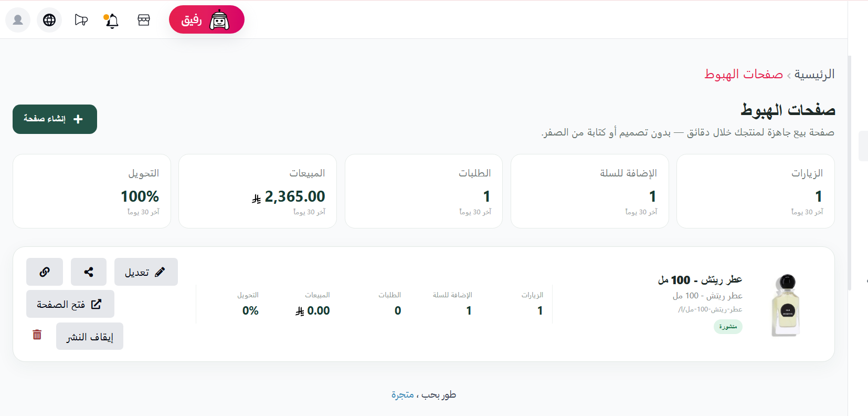Screen dimensions: 868x416
Task: Delete the page with the trash icon
Action: point(37,335)
